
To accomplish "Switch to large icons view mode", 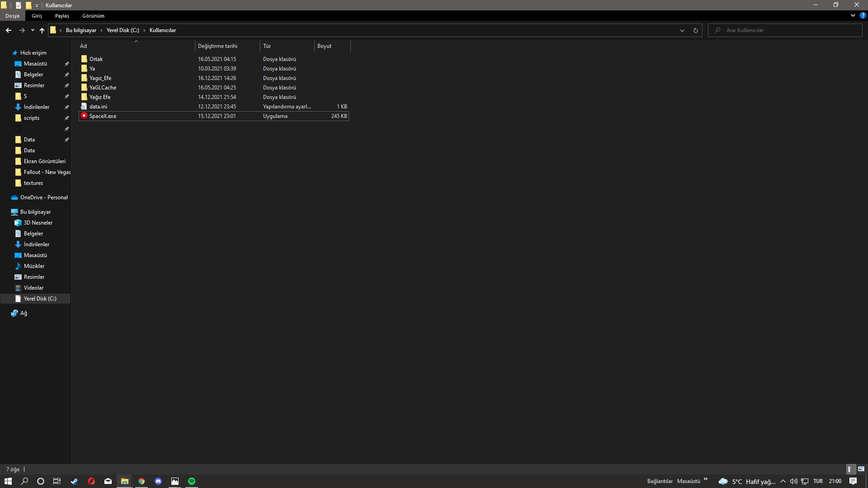I will tap(861, 469).
